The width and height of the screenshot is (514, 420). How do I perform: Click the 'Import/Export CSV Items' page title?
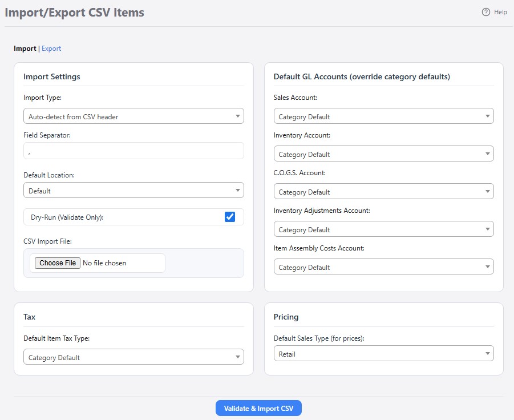pyautogui.click(x=74, y=13)
